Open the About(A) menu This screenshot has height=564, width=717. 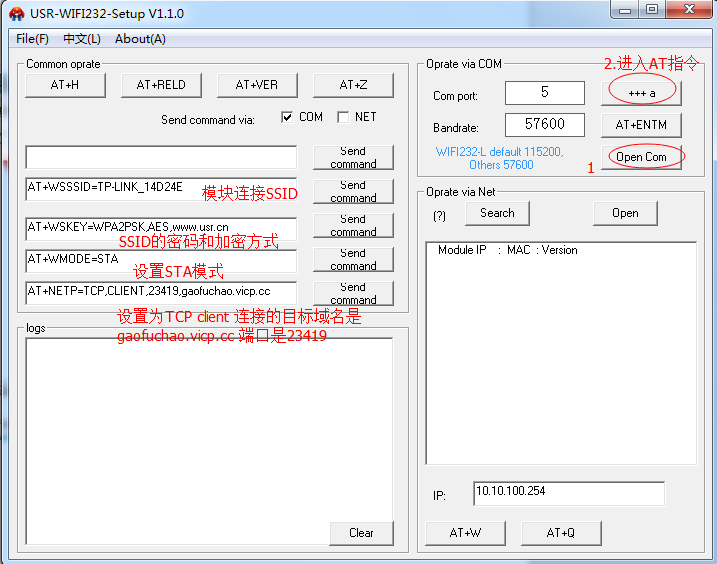click(140, 39)
